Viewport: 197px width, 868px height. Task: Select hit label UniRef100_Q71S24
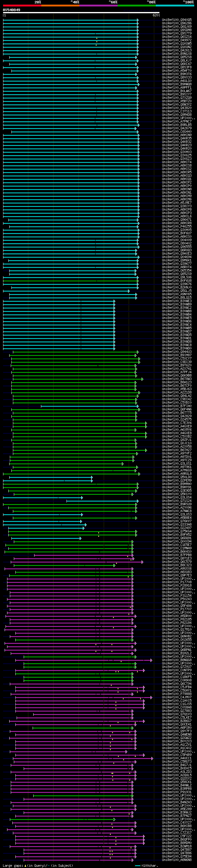(177, 501)
